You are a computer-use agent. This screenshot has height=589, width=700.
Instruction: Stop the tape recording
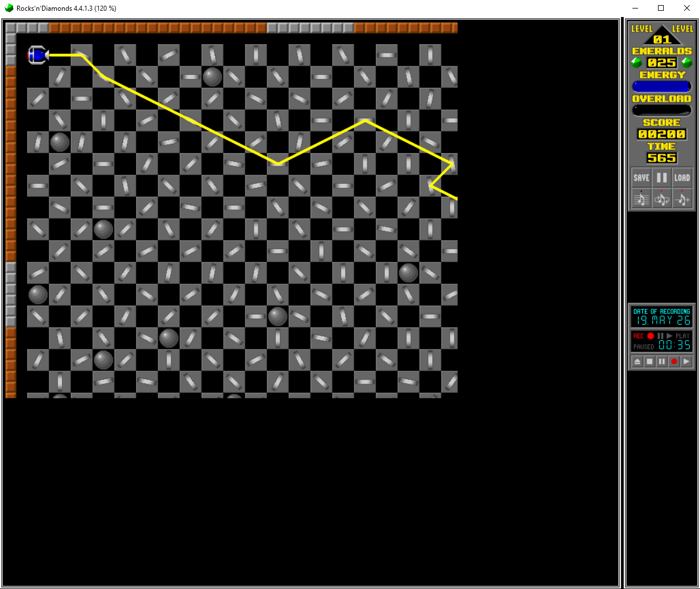pos(649,361)
